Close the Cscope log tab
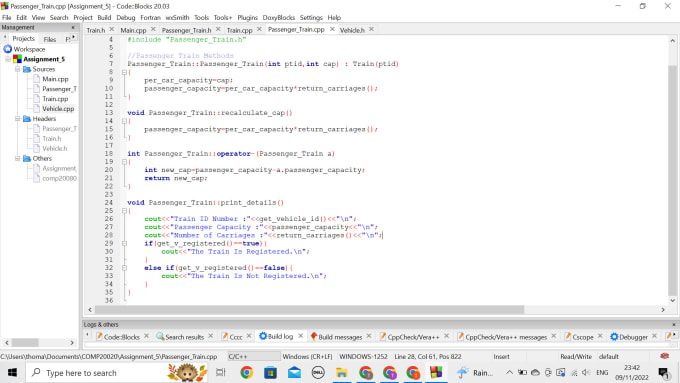The image size is (680, 383). coord(600,336)
